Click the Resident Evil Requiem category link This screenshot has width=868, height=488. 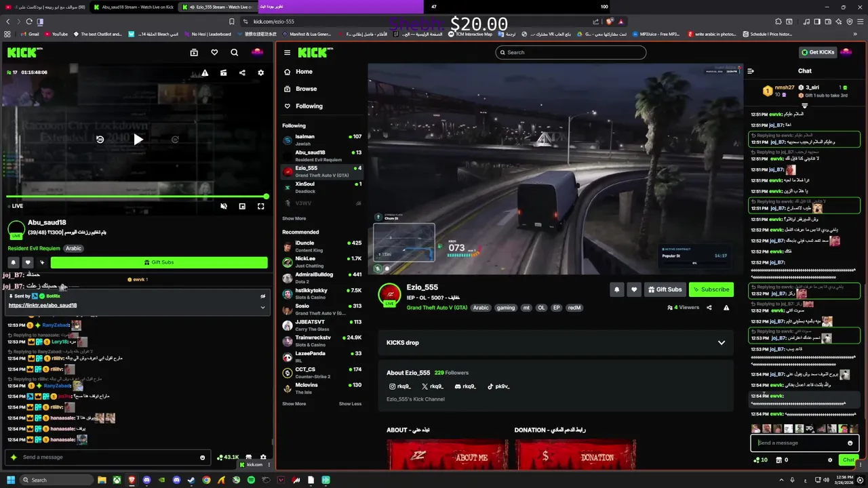click(34, 248)
